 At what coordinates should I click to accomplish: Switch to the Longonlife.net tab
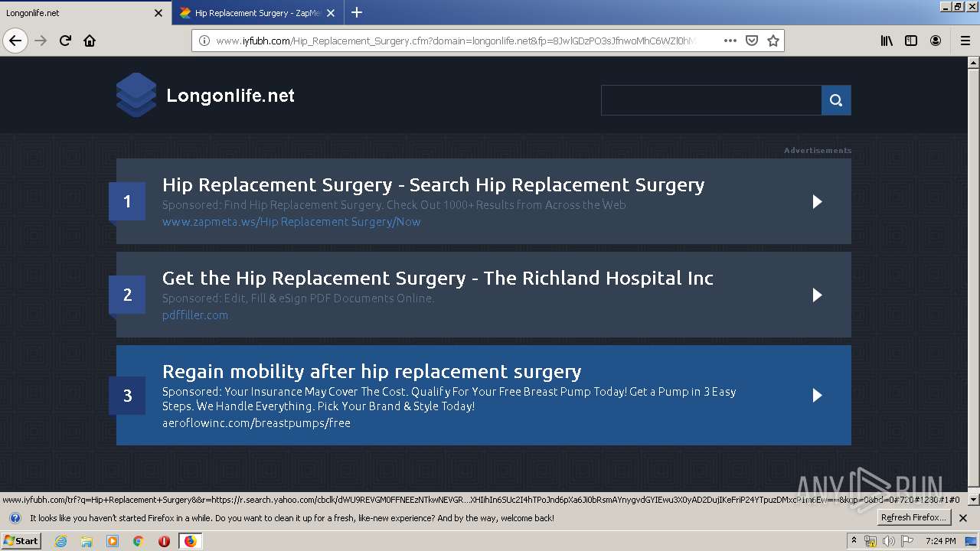[86, 13]
